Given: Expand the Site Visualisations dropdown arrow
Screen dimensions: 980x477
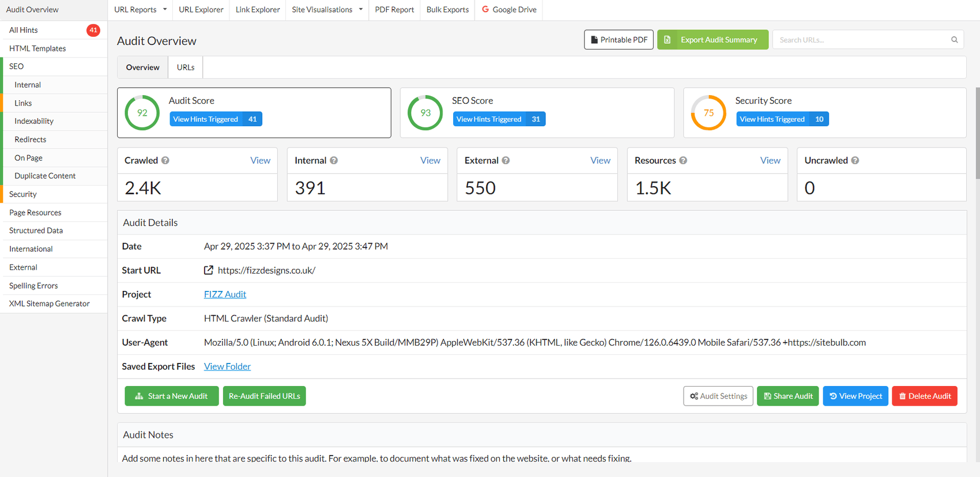Looking at the screenshot, I should point(361,9).
